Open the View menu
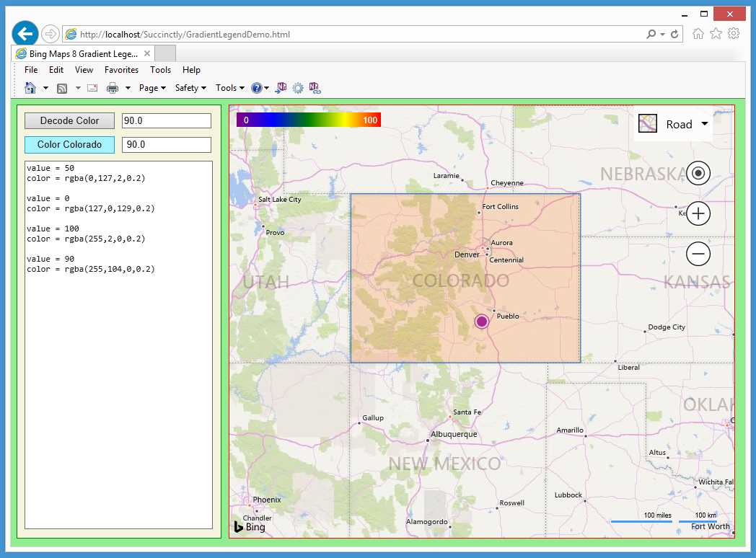The image size is (756, 558). [84, 70]
